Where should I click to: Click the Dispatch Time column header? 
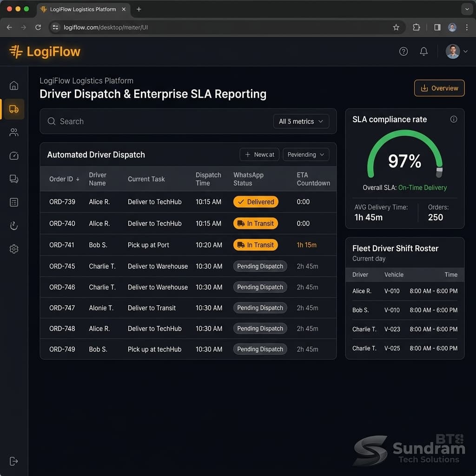coord(208,179)
